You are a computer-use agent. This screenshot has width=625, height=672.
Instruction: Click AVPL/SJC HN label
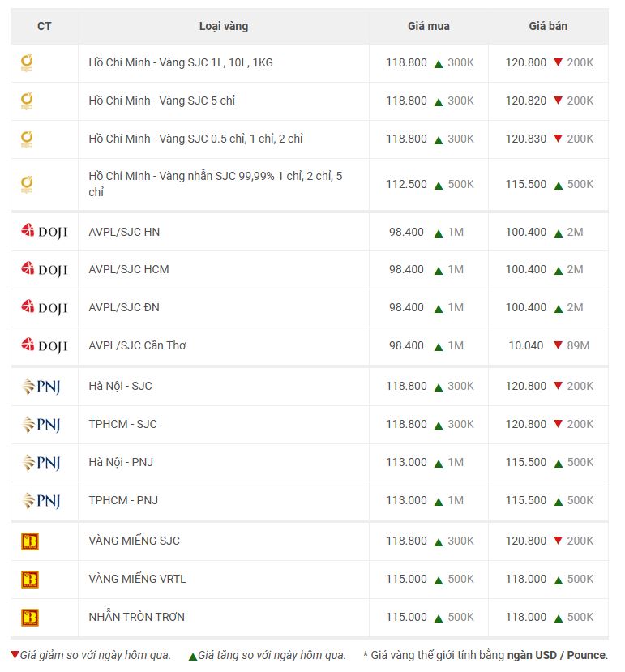point(124,232)
